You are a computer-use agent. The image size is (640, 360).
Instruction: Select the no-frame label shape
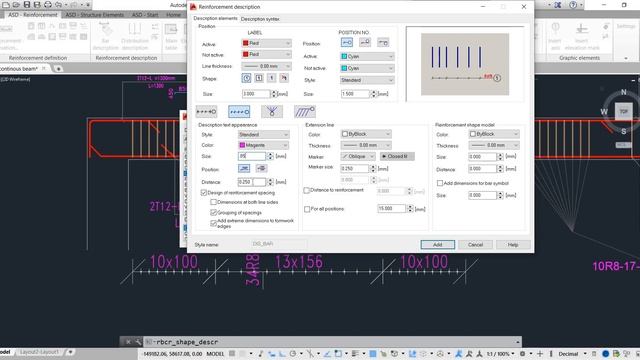tap(271, 78)
